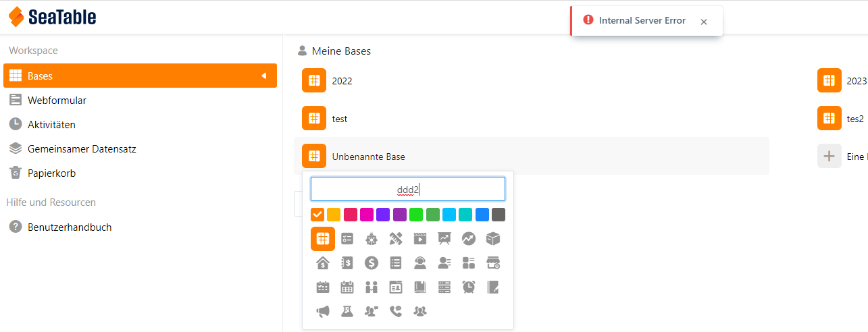The image size is (868, 332).
Task: Pick the film clapper video icon
Action: 420,239
